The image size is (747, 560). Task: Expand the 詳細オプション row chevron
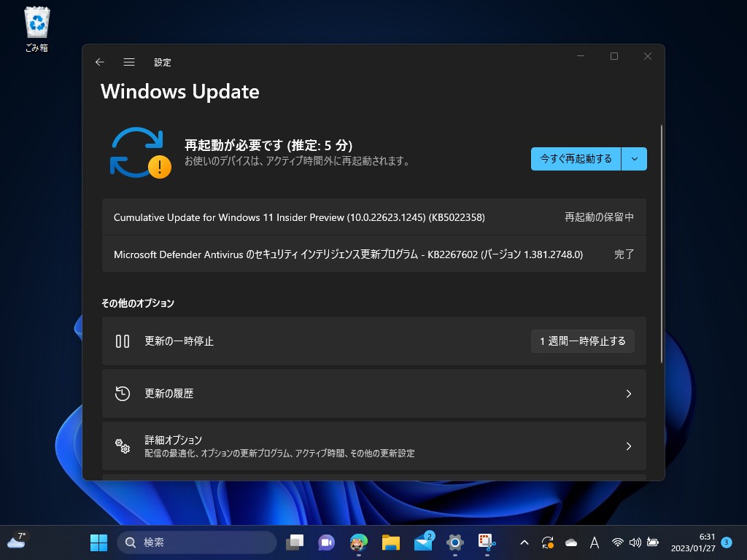click(629, 446)
